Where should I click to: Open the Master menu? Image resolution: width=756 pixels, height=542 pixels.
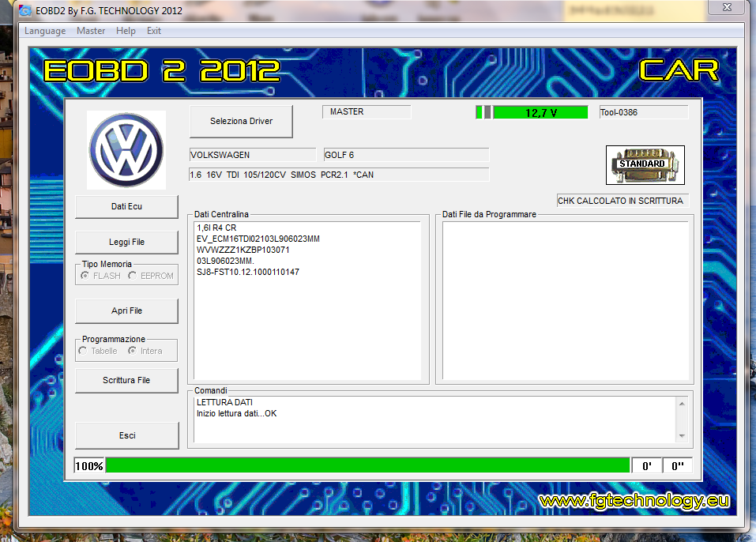[91, 31]
